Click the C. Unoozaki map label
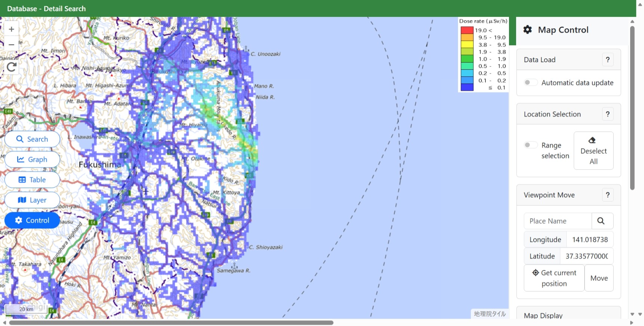This screenshot has height=326, width=644. (x=266, y=54)
